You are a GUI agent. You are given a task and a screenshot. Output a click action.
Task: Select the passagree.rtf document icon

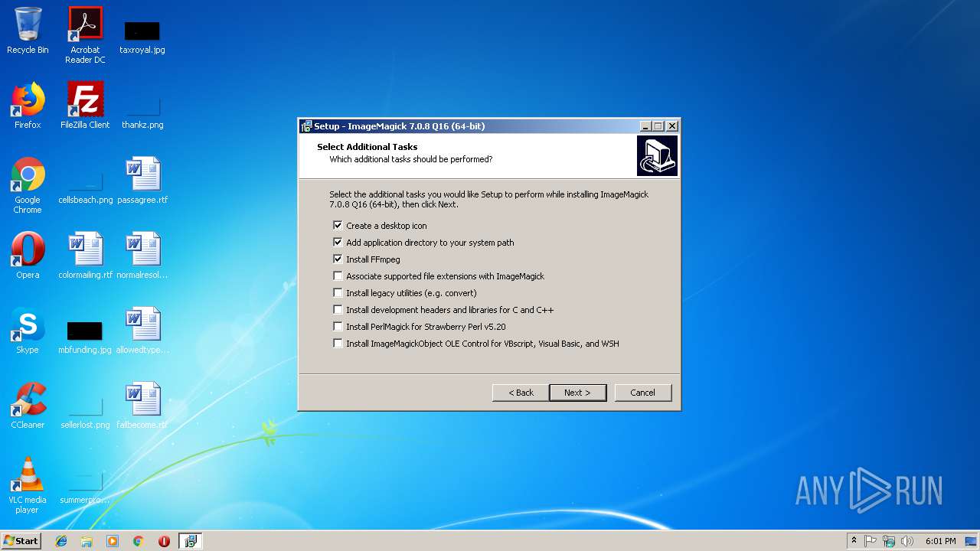(142, 180)
